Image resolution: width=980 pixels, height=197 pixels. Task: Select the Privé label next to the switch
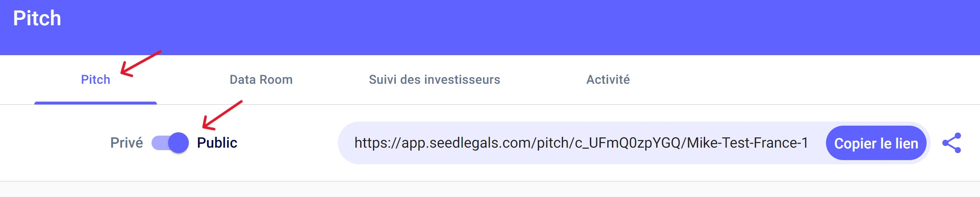[x=126, y=143]
